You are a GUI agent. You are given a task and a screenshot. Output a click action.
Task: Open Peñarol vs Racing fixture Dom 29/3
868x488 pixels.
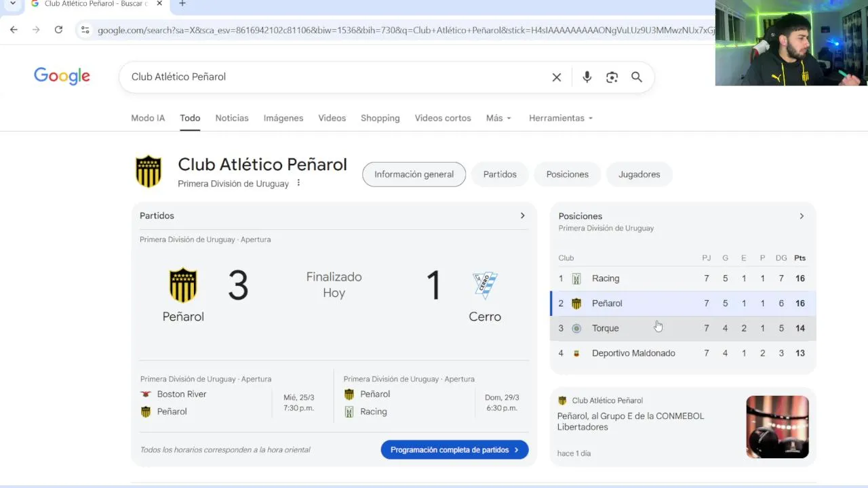[x=502, y=403]
